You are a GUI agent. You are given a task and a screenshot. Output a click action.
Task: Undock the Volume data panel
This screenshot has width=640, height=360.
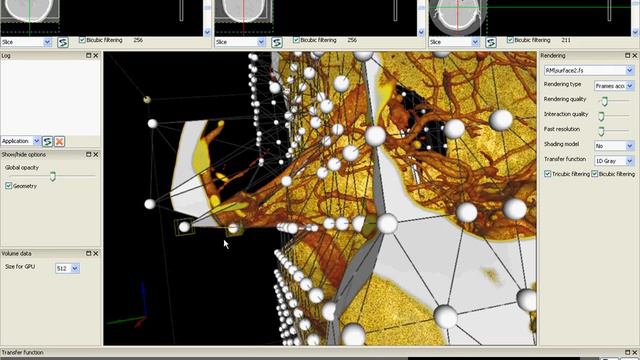(89, 253)
